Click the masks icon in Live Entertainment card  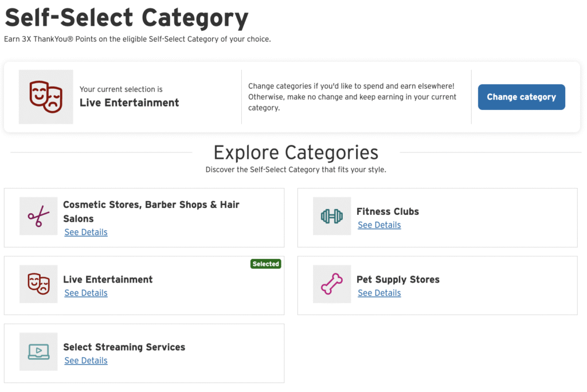click(x=38, y=284)
